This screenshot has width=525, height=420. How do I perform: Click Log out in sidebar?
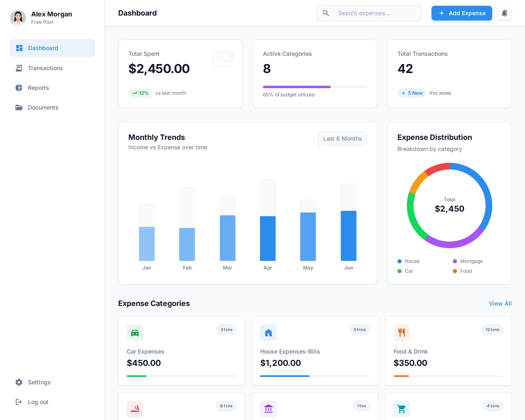click(x=38, y=402)
